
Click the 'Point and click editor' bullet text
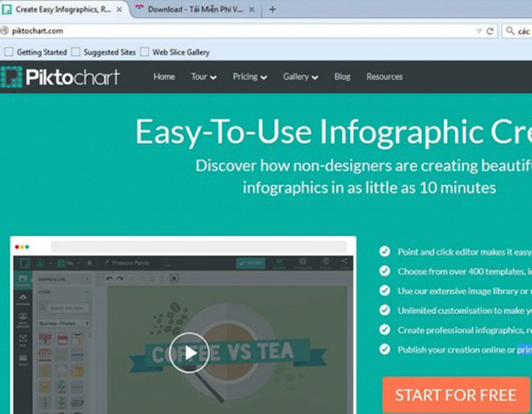tap(465, 252)
